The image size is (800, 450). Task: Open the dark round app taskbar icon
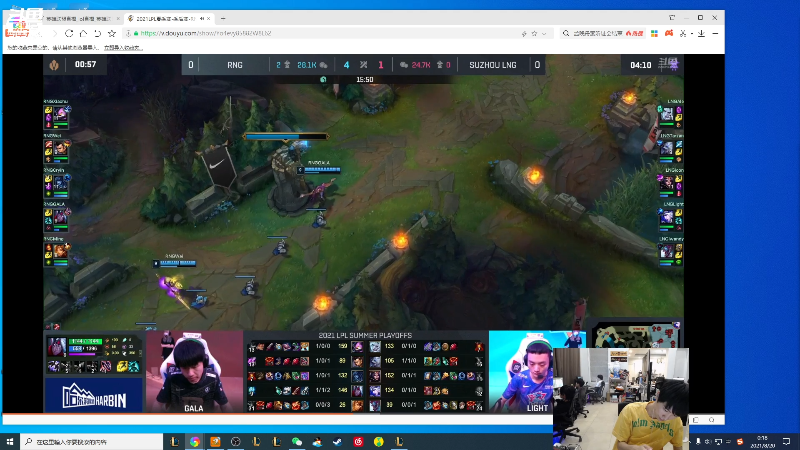[236, 441]
